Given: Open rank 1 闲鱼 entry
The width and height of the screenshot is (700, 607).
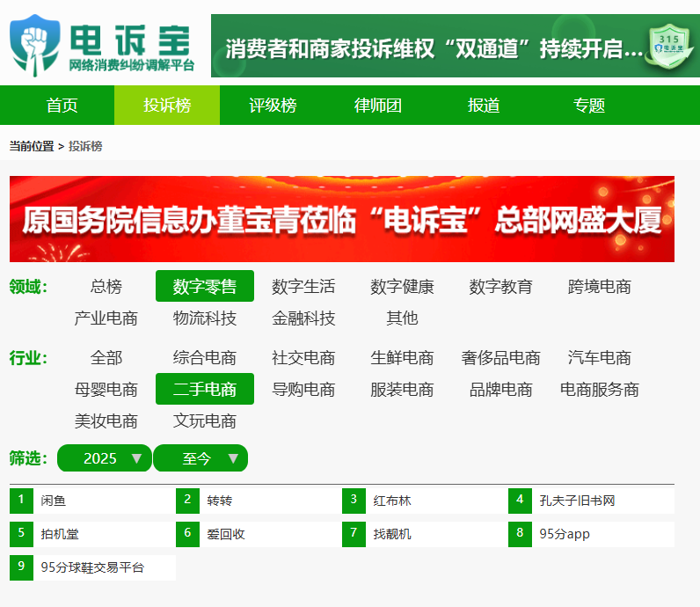Looking at the screenshot, I should 92,501.
